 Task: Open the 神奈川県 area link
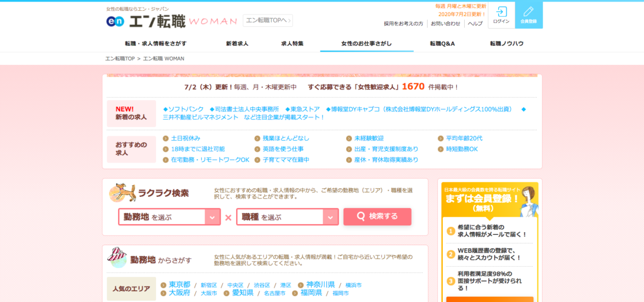(320, 284)
